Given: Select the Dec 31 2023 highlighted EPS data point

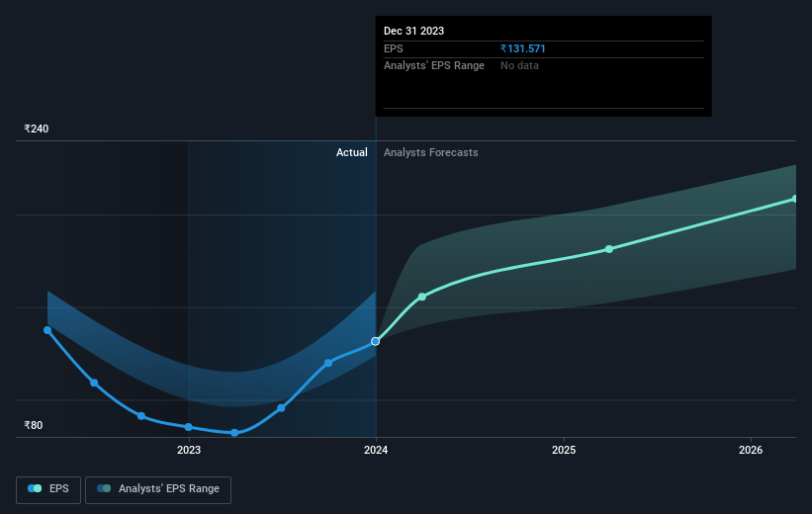Looking at the screenshot, I should (x=376, y=342).
